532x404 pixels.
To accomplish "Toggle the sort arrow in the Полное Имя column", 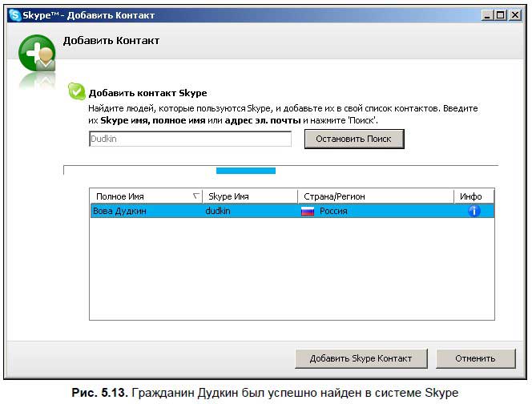I will pyautogui.click(x=196, y=196).
